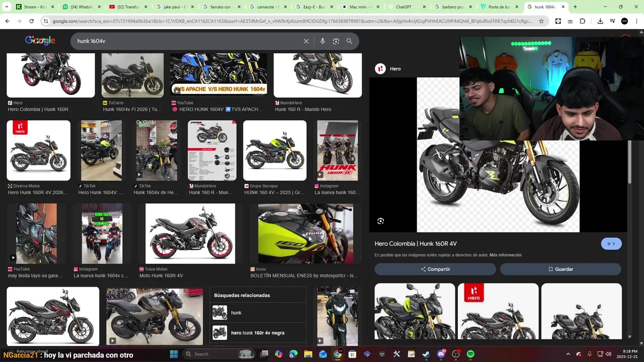Image resolution: width=644 pixels, height=362 pixels.
Task: Reload the page
Action: 31,21
